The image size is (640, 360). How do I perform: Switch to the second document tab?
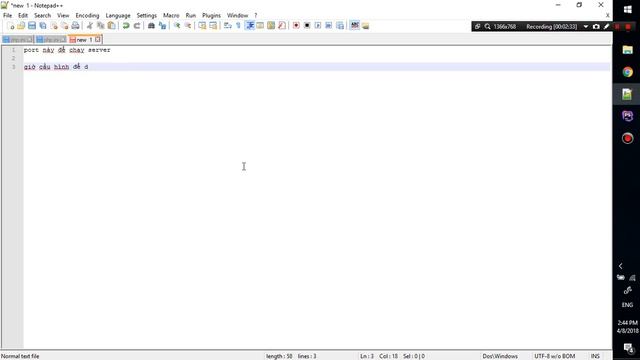click(51, 40)
